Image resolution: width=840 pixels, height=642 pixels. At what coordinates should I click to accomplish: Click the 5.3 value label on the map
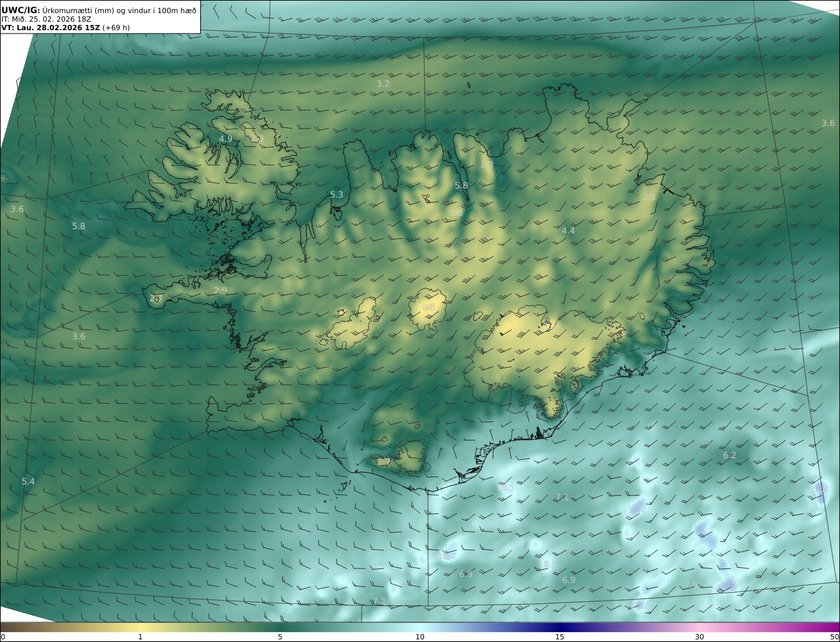click(x=337, y=195)
